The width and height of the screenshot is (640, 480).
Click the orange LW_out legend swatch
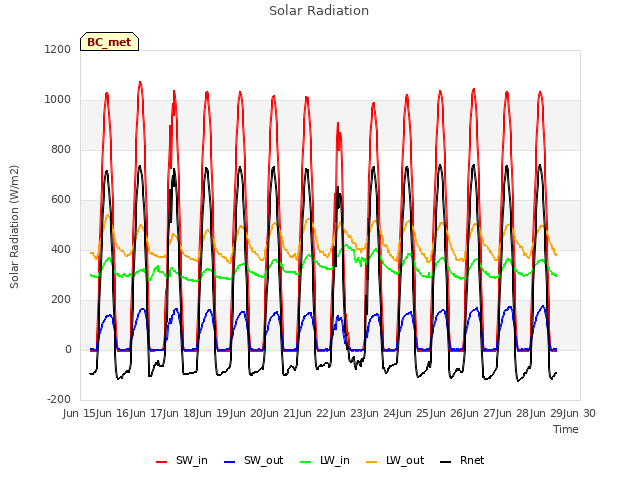(372, 462)
